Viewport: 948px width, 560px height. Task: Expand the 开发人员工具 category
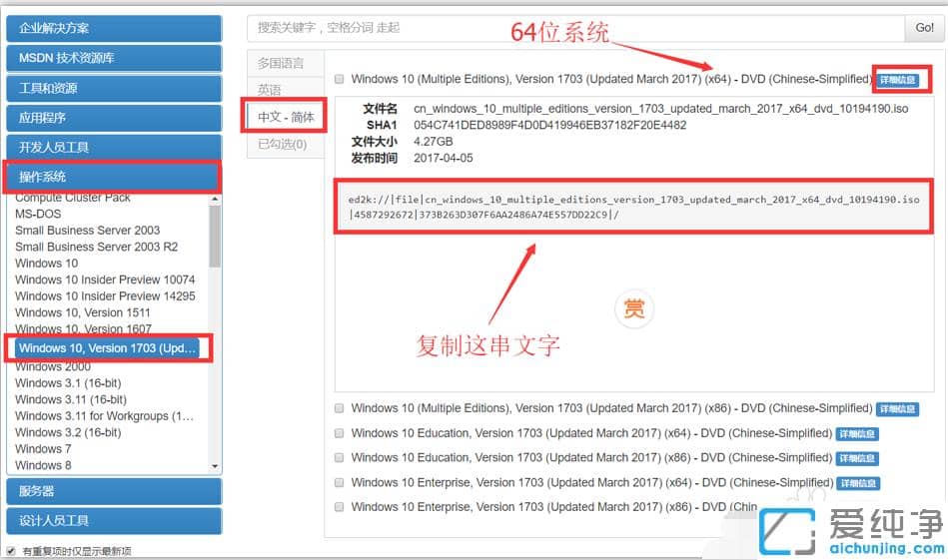point(114,147)
